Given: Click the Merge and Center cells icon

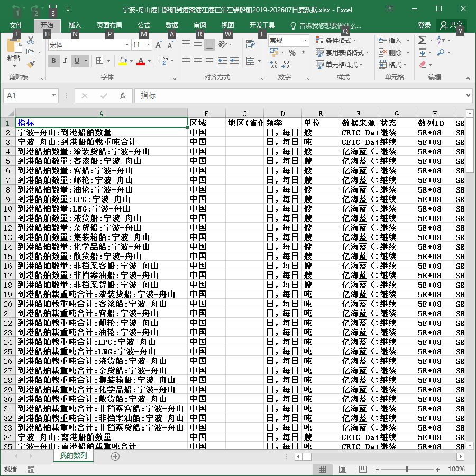Looking at the screenshot, I should tap(251, 60).
